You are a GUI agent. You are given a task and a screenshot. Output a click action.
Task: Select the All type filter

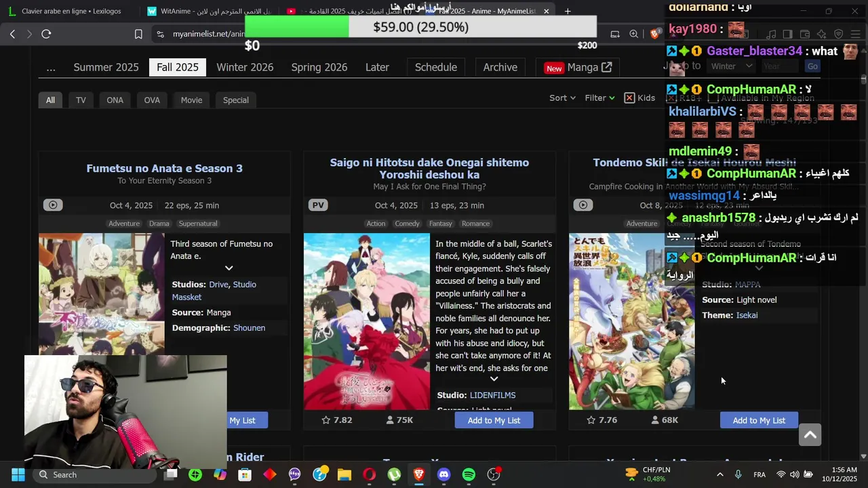click(50, 100)
